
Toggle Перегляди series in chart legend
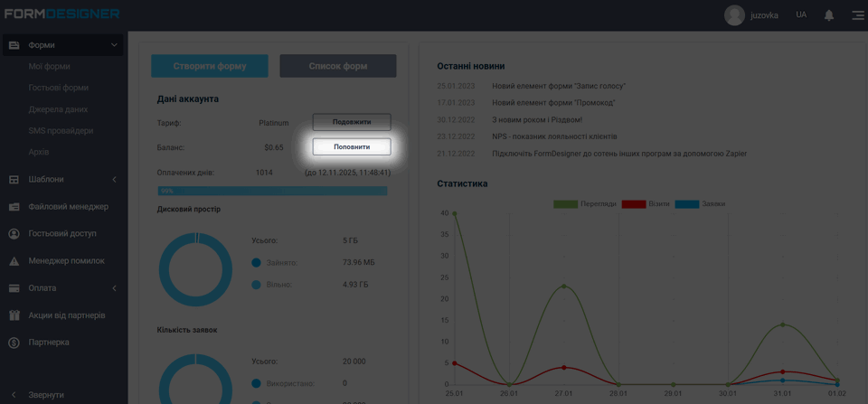point(585,204)
